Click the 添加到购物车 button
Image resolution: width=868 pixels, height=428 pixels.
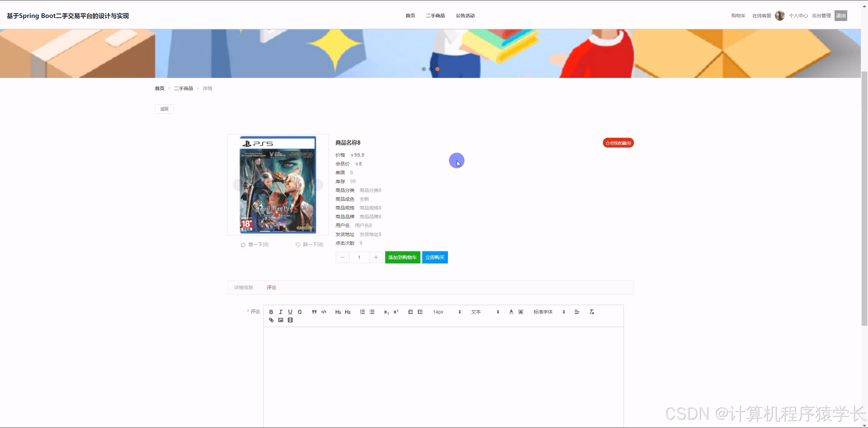(x=402, y=257)
